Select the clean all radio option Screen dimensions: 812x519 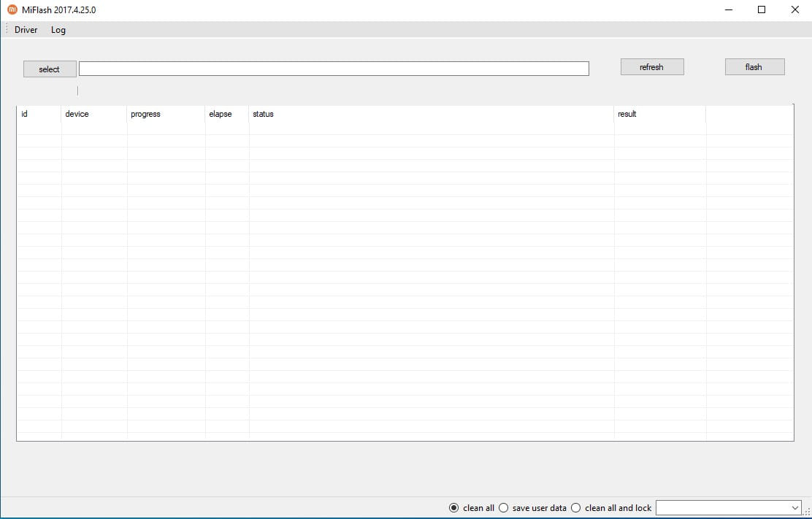[454, 508]
